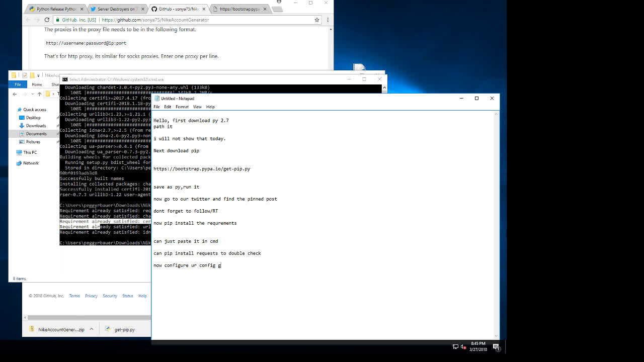Screen dimensions: 644x362
Task: Close the Python Release browser tab
Action: click(x=82, y=9)
